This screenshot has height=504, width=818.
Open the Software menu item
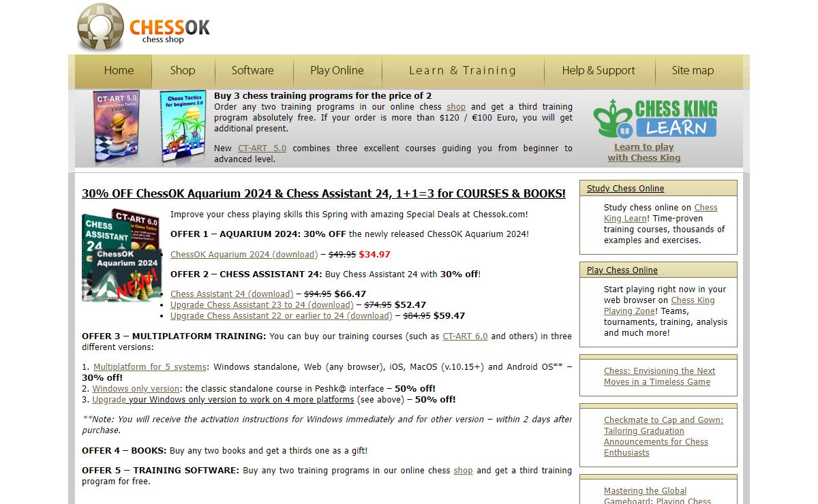(x=253, y=71)
